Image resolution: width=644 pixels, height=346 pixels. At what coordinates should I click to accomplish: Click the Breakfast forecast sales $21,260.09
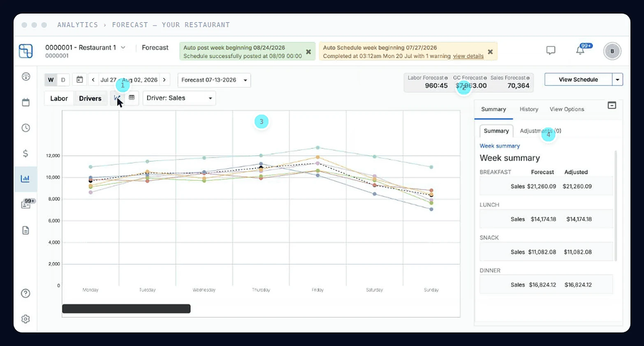click(542, 187)
